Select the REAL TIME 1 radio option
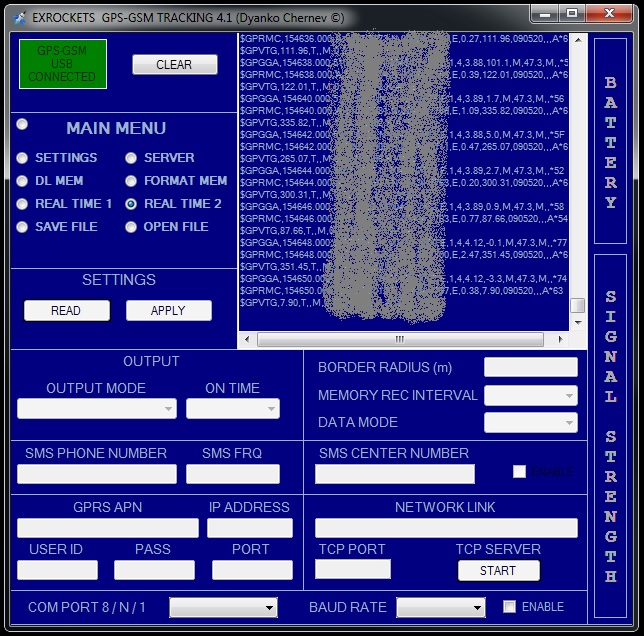The width and height of the screenshot is (644, 636). (22, 204)
